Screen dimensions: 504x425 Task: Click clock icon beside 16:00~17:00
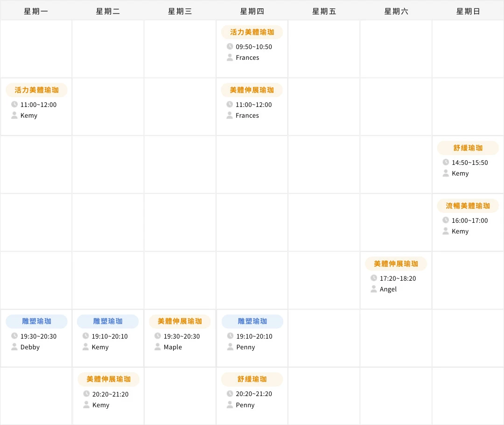(x=446, y=220)
